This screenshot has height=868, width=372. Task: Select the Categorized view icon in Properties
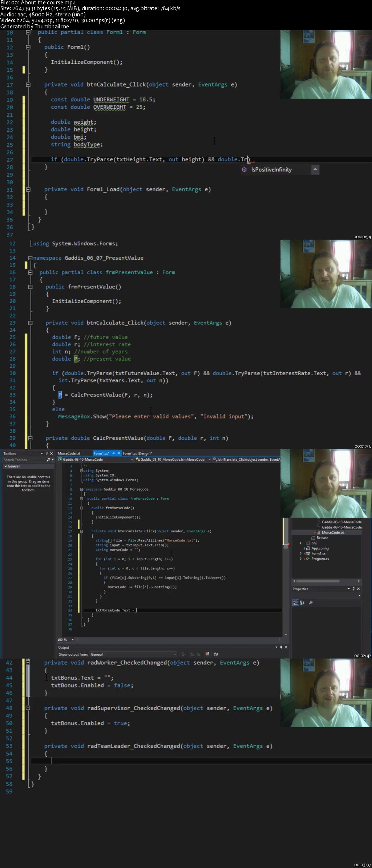[x=295, y=603]
